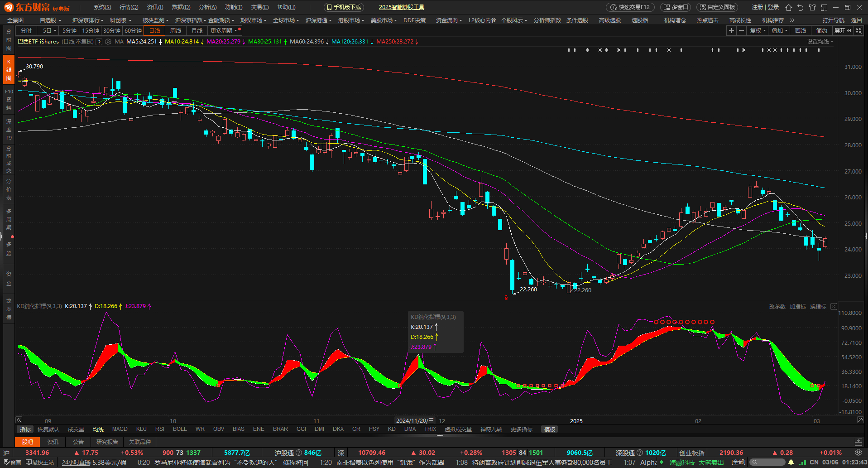This screenshot has width=868, height=468.
Task: Select the 周线 weekly period tab
Action: [176, 31]
